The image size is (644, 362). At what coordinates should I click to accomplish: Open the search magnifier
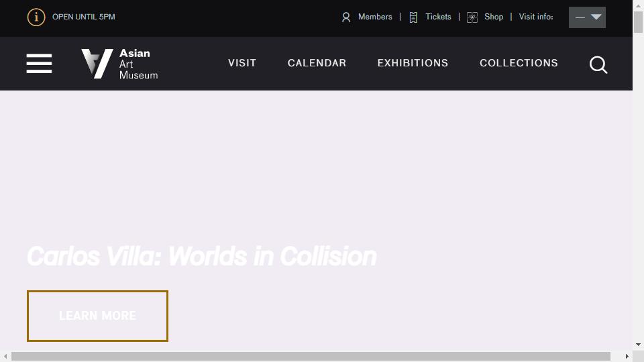[x=598, y=64]
